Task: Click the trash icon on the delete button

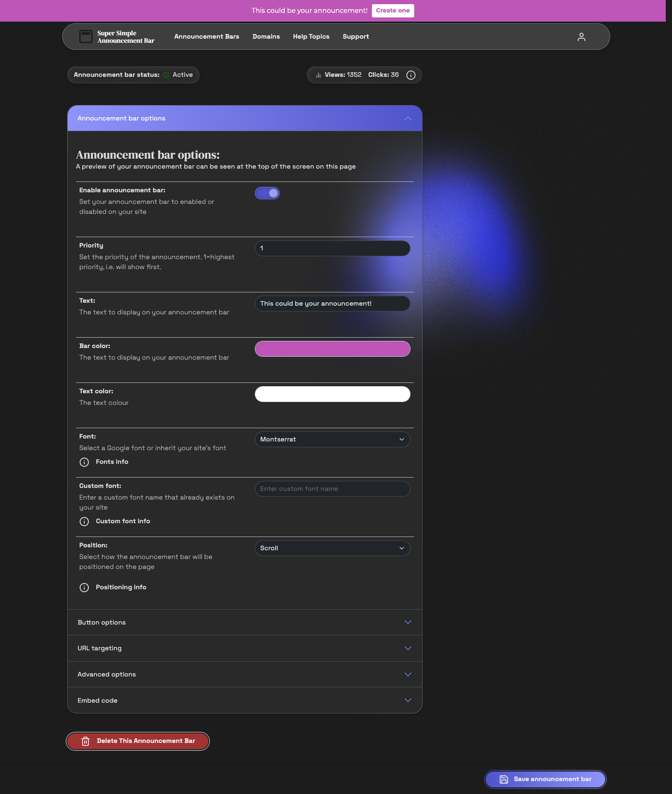Action: pyautogui.click(x=86, y=741)
